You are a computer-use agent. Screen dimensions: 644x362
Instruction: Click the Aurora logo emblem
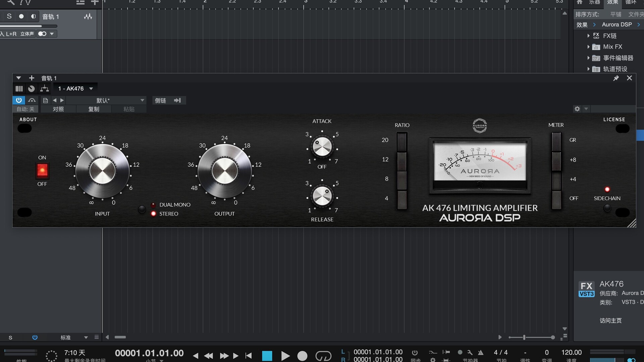(x=480, y=126)
